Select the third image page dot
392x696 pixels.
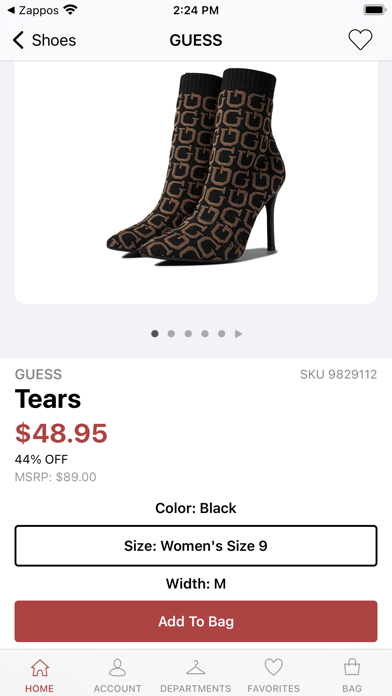point(188,334)
